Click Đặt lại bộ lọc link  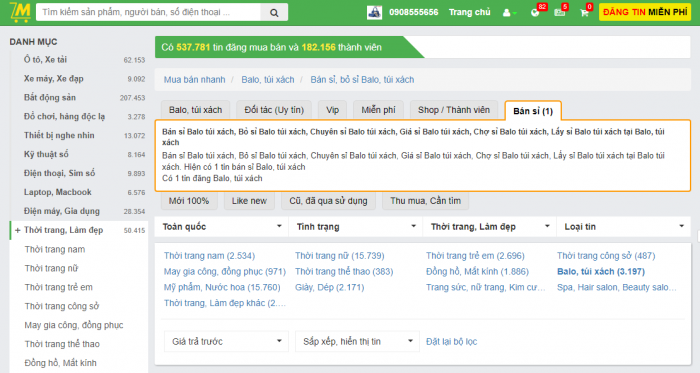tap(451, 342)
